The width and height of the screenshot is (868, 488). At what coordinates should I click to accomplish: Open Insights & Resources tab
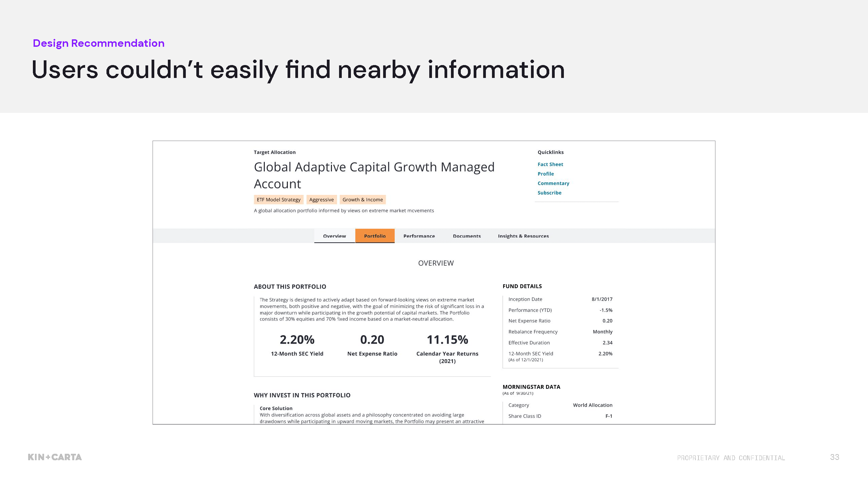point(523,236)
